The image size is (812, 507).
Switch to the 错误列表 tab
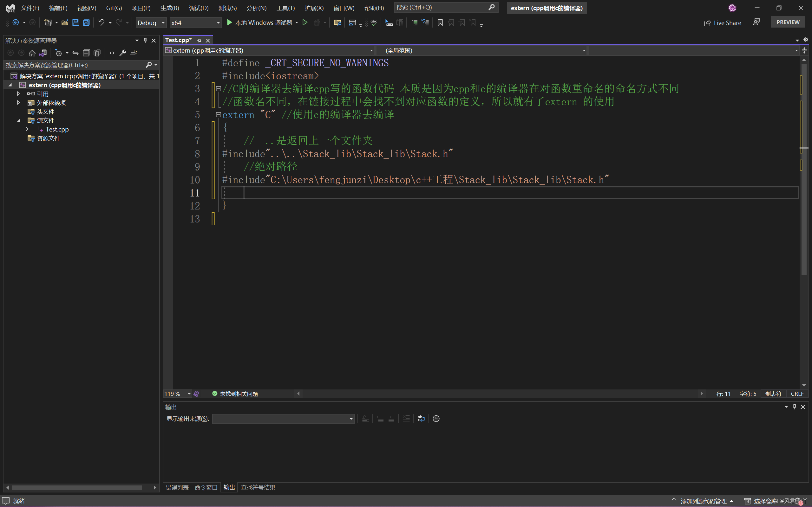[177, 487]
